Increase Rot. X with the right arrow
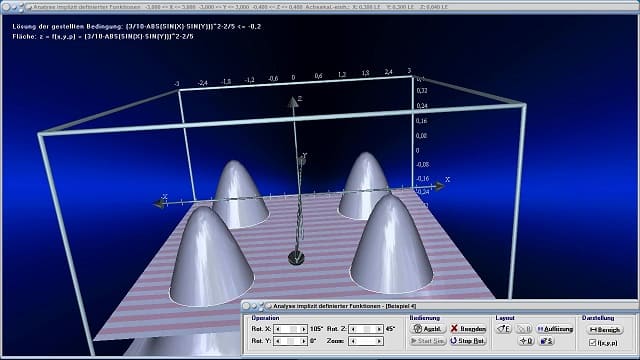The width and height of the screenshot is (640, 360). [x=303, y=329]
